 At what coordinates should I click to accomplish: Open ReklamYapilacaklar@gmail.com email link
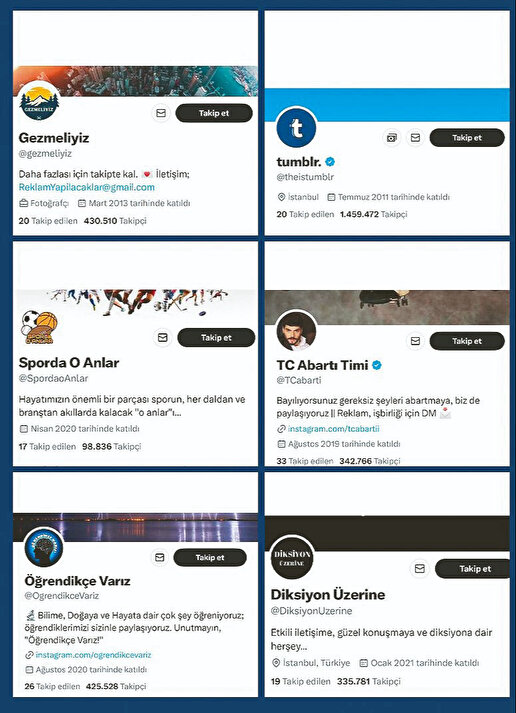tap(86, 187)
